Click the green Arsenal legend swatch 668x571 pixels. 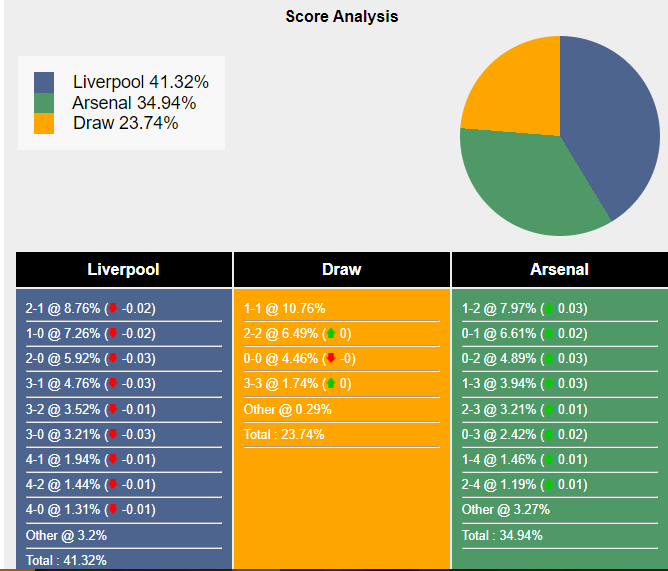coord(44,103)
